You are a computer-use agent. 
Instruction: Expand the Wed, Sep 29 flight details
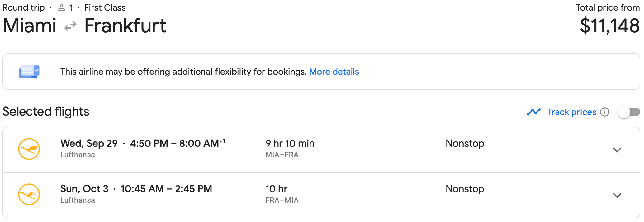[617, 150]
